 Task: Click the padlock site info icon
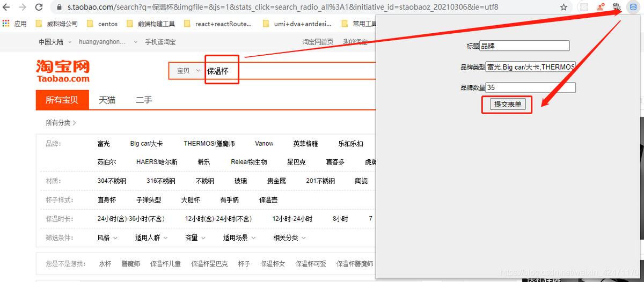(59, 8)
